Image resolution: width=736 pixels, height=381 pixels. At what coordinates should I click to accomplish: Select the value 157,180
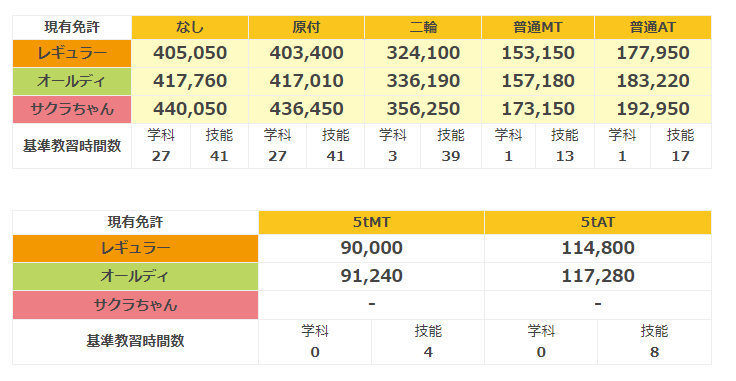pos(538,81)
